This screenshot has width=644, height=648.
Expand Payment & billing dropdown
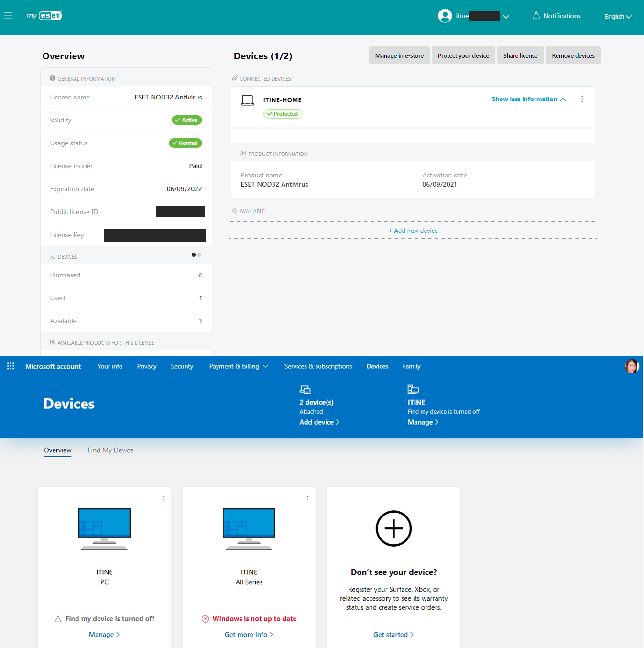pyautogui.click(x=239, y=366)
